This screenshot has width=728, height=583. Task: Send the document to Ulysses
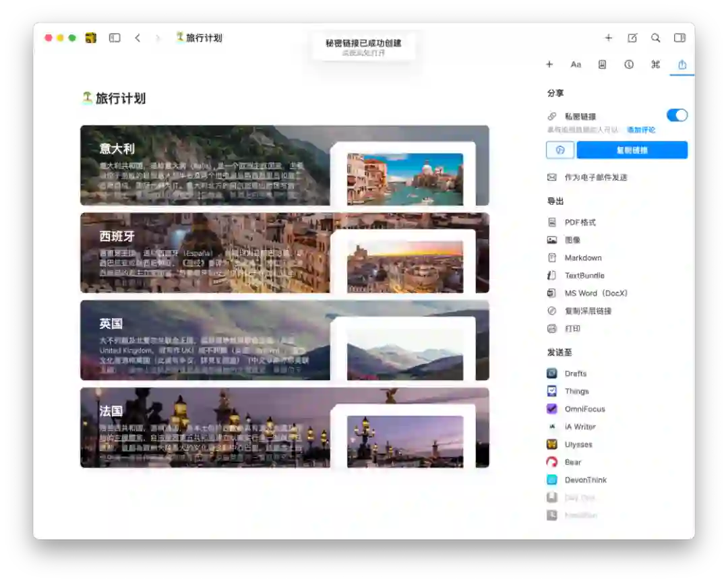pos(578,445)
